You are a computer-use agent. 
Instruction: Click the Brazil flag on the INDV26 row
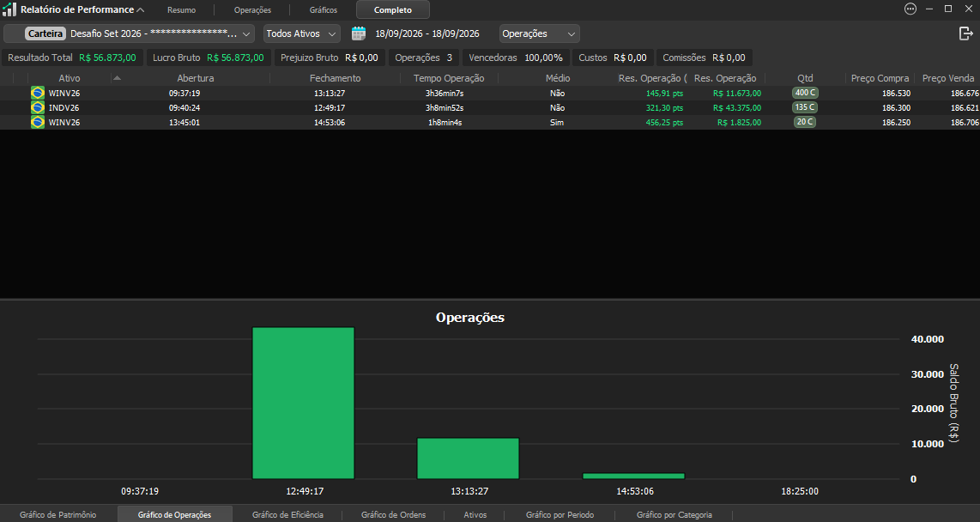(x=38, y=107)
